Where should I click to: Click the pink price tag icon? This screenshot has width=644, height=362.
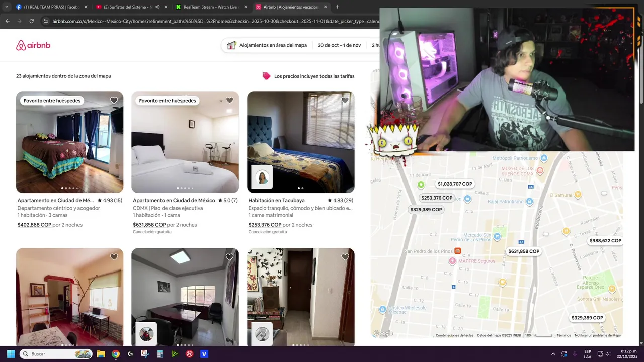coord(266,76)
